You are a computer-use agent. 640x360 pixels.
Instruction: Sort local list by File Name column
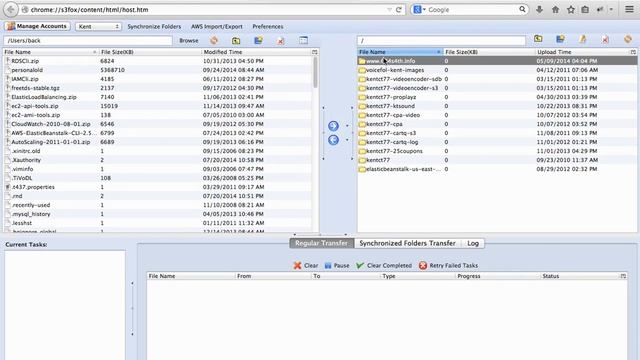[51, 52]
